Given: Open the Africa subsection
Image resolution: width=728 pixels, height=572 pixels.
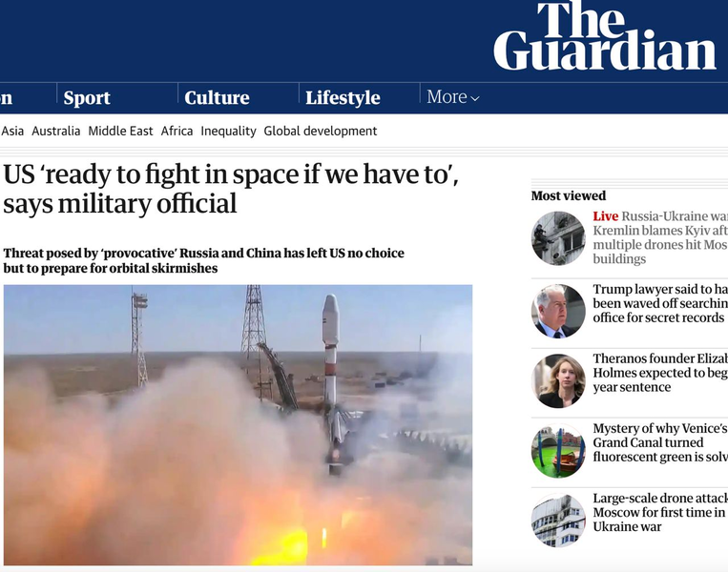Looking at the screenshot, I should [177, 131].
